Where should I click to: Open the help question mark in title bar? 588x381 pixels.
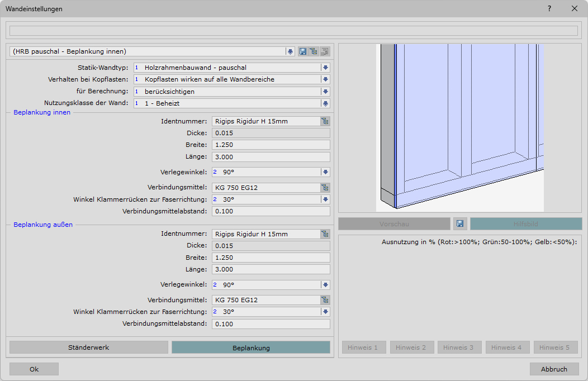(549, 8)
